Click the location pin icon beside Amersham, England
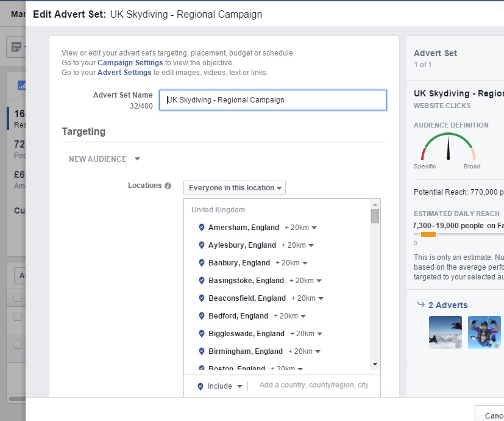 coord(202,227)
